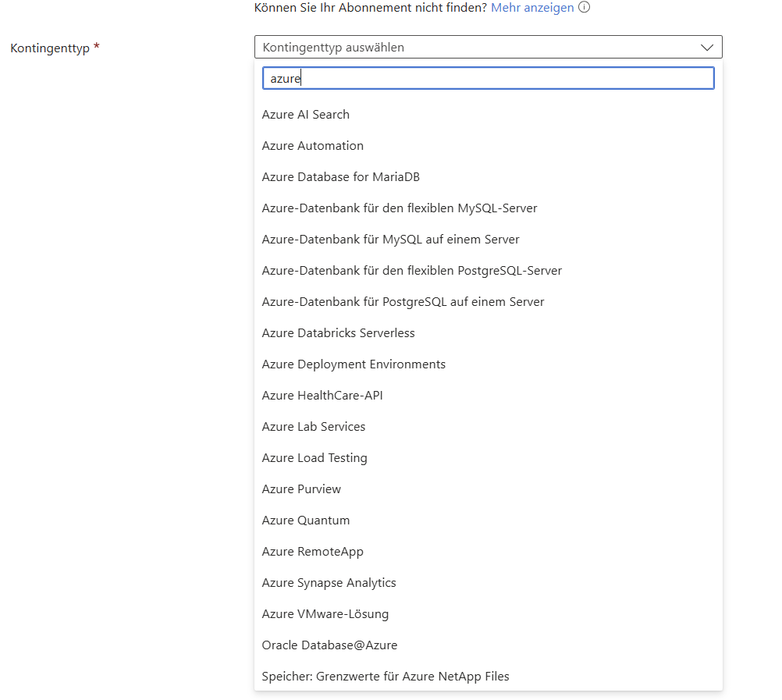Viewport: 782px width, 700px height.
Task: Select Azure Purview entry
Action: click(489, 489)
